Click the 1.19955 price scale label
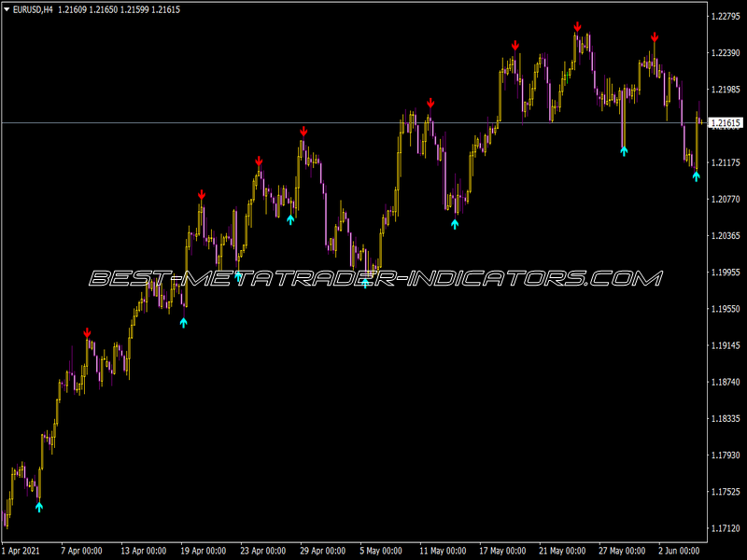The image size is (747, 560). (726, 273)
